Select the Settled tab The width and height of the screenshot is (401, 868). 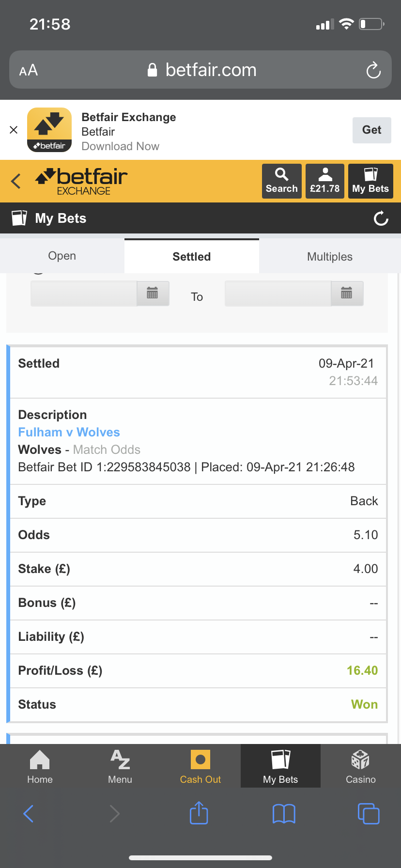[x=192, y=256]
